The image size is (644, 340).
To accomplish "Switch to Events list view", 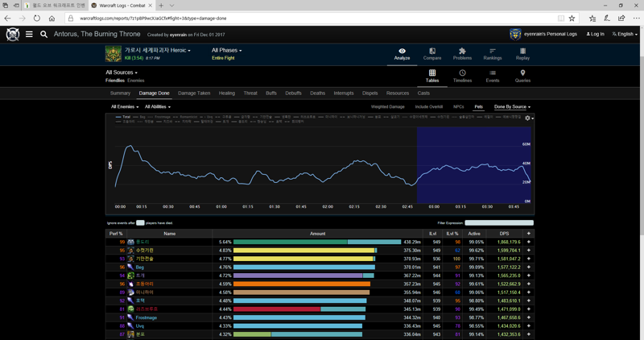I will click(x=493, y=73).
